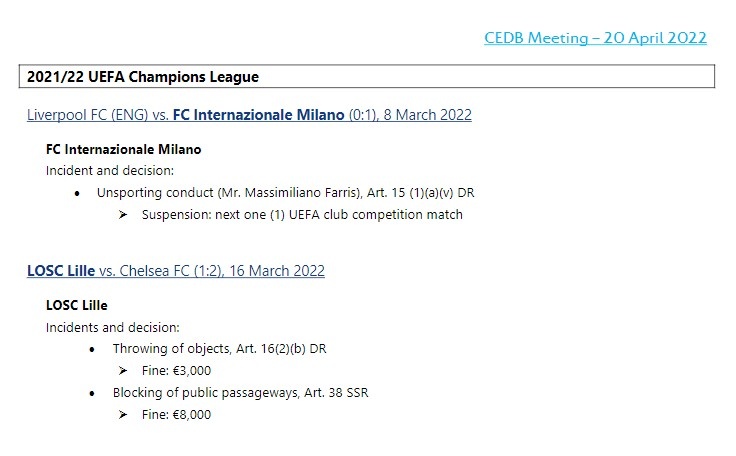Image resolution: width=736 pixels, height=456 pixels.
Task: Click the bullet dot before Unsporting conduct
Action: (78, 192)
